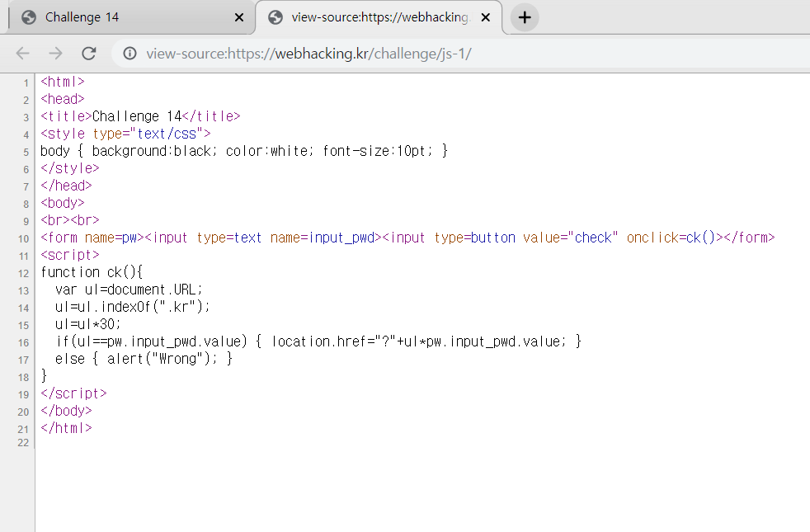
Task: Click title text 'Challenge 14' in source
Action: click(x=137, y=116)
